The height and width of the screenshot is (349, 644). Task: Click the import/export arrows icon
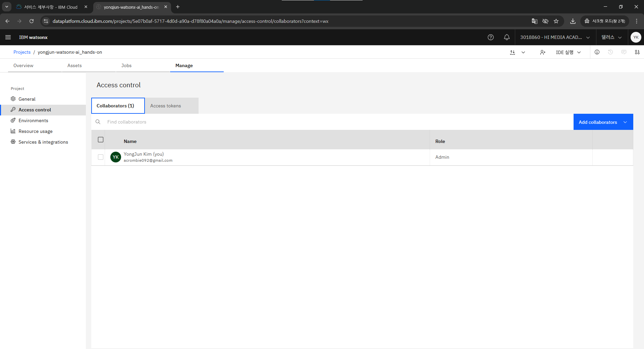click(513, 52)
